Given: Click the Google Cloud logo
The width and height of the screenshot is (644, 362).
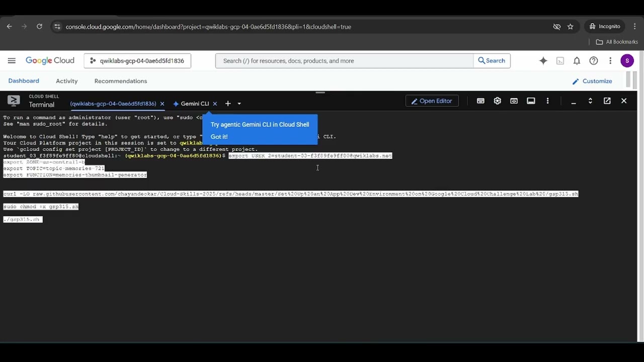Looking at the screenshot, I should click(50, 61).
